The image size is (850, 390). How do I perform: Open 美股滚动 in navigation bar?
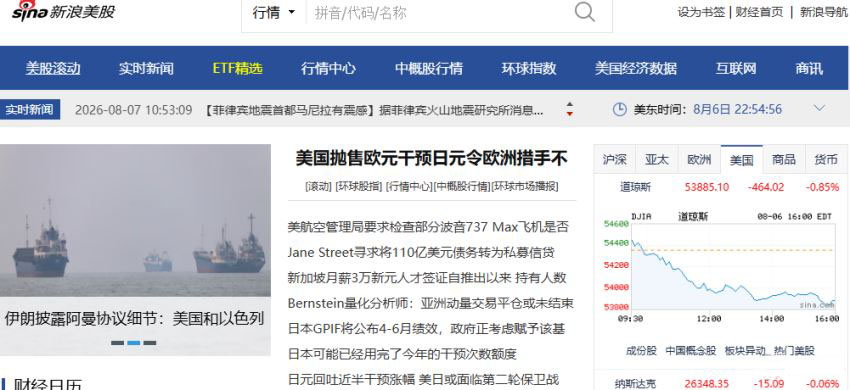pos(53,68)
